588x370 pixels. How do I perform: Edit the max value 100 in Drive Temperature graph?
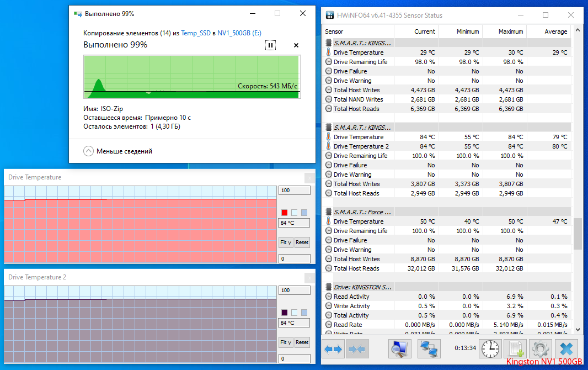point(295,191)
